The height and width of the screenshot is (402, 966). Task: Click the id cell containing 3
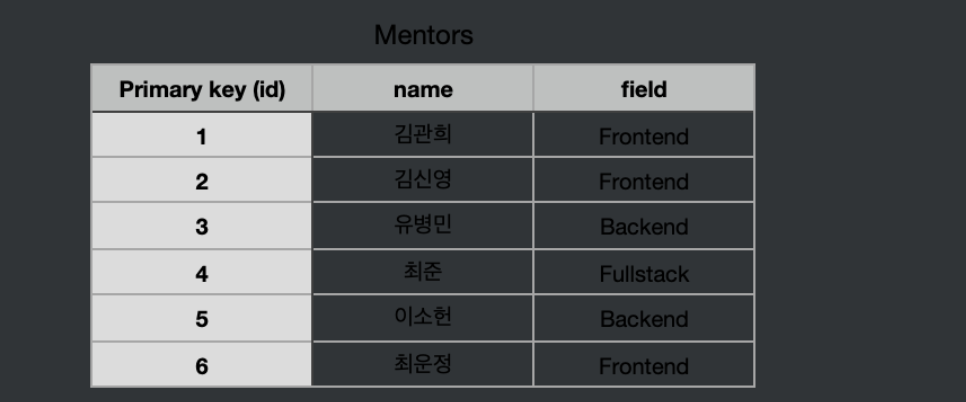tap(202, 226)
